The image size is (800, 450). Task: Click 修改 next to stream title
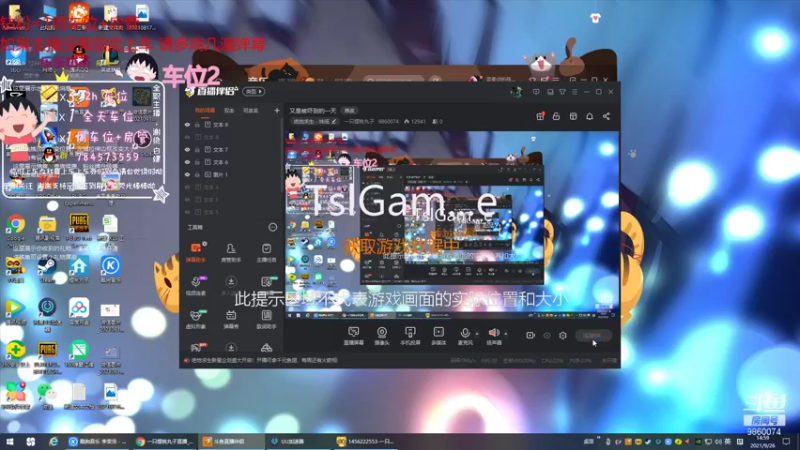pos(349,110)
